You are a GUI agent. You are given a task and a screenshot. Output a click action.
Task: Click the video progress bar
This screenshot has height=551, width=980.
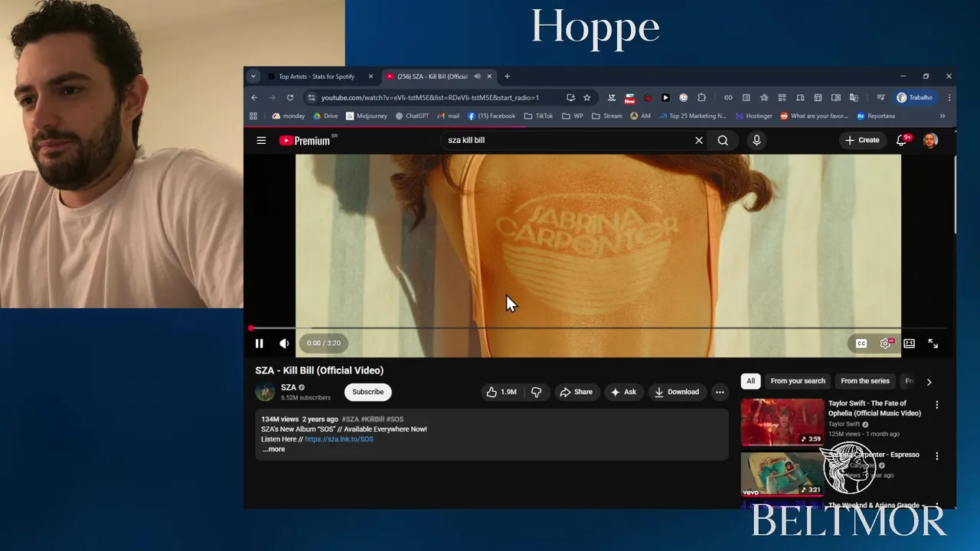(x=599, y=328)
